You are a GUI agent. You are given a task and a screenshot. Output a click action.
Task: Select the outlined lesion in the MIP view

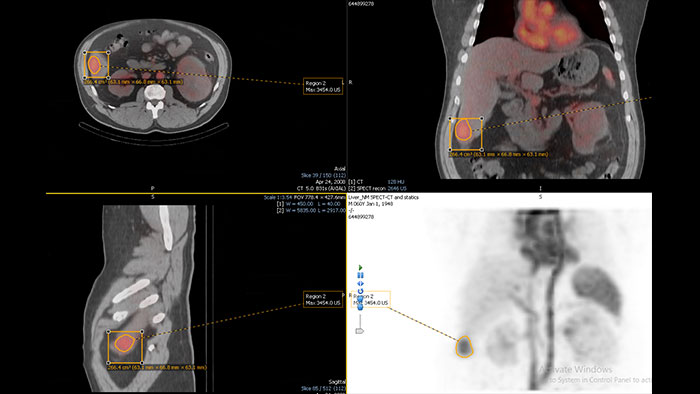[x=464, y=347]
